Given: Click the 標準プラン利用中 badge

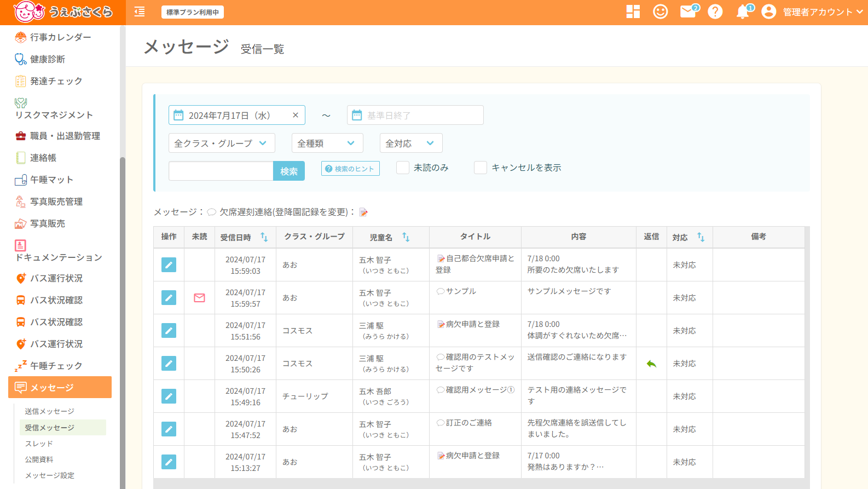Looking at the screenshot, I should tap(192, 12).
